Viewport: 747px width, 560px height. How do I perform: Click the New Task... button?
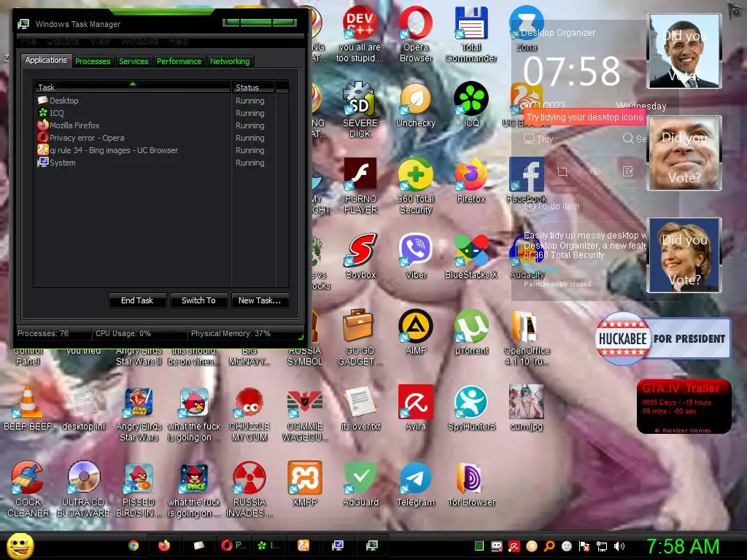[x=260, y=300]
